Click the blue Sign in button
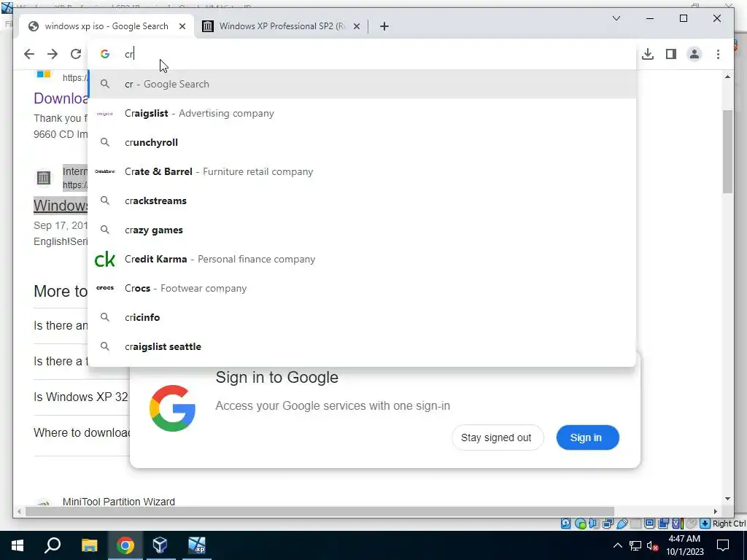The height and width of the screenshot is (560, 747). (587, 437)
